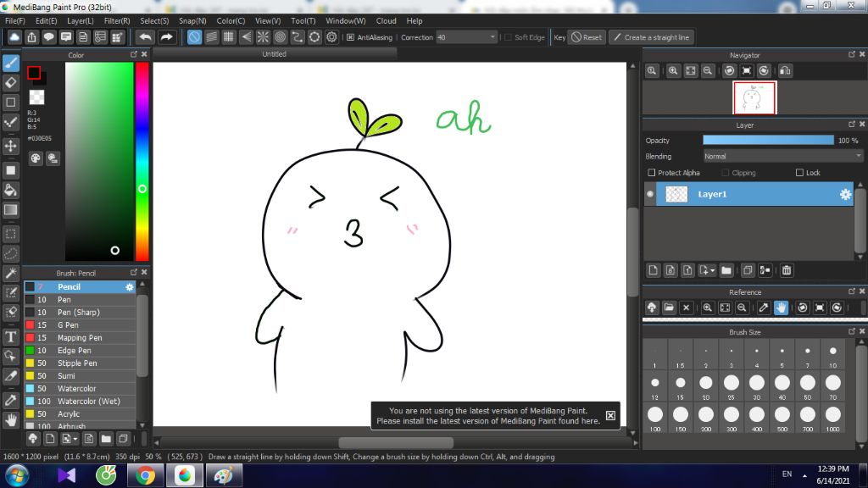Screen dimensions: 868x488
Task: Select the Text tool
Action: coord(10,337)
